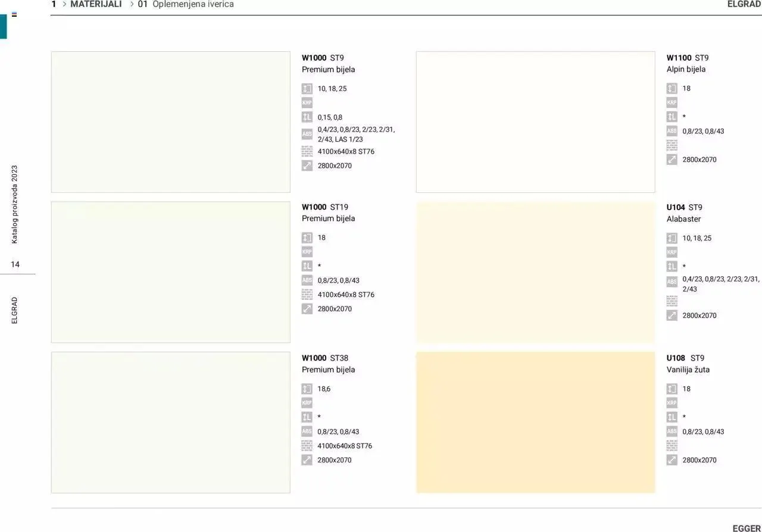Open the MATERIJALI breadcrumb section
762x532 pixels.
[96, 4]
